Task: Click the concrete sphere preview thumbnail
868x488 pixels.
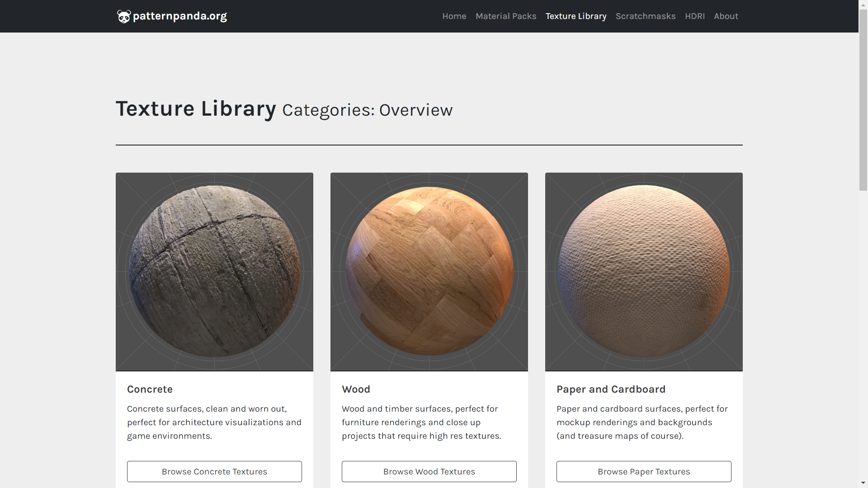Action: pyautogui.click(x=214, y=272)
